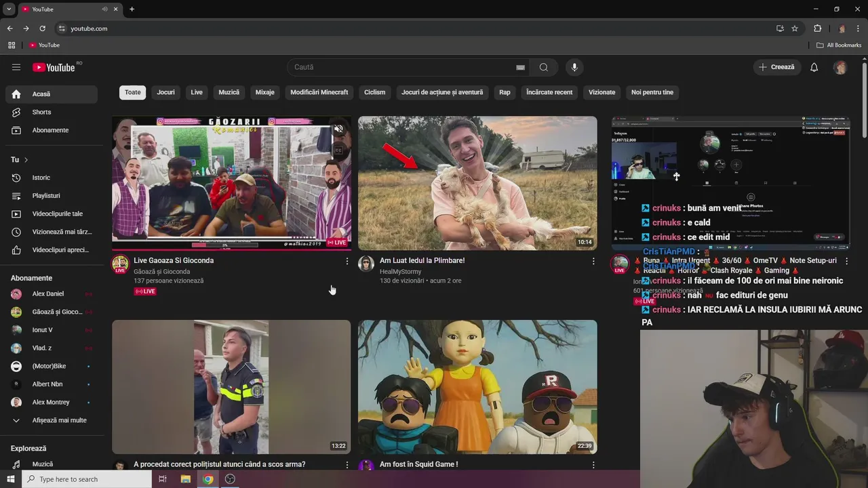Image resolution: width=868 pixels, height=488 pixels.
Task: Open Videoclipurile tale
Action: pos(52,213)
